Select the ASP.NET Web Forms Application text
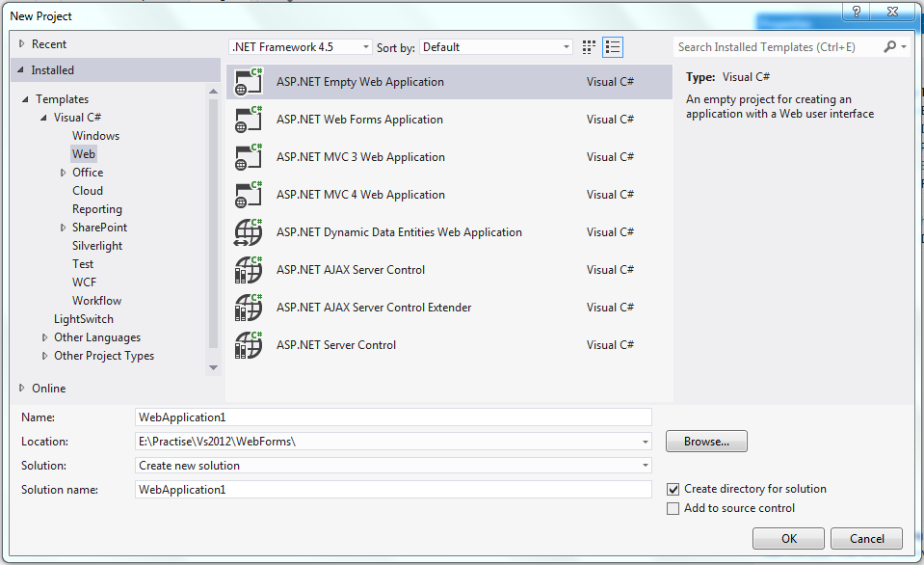The image size is (924, 565). (359, 120)
